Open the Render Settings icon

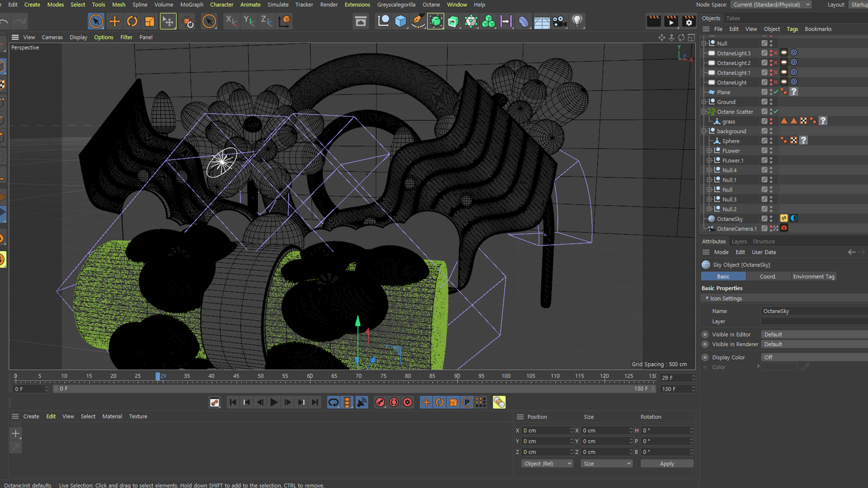[689, 21]
